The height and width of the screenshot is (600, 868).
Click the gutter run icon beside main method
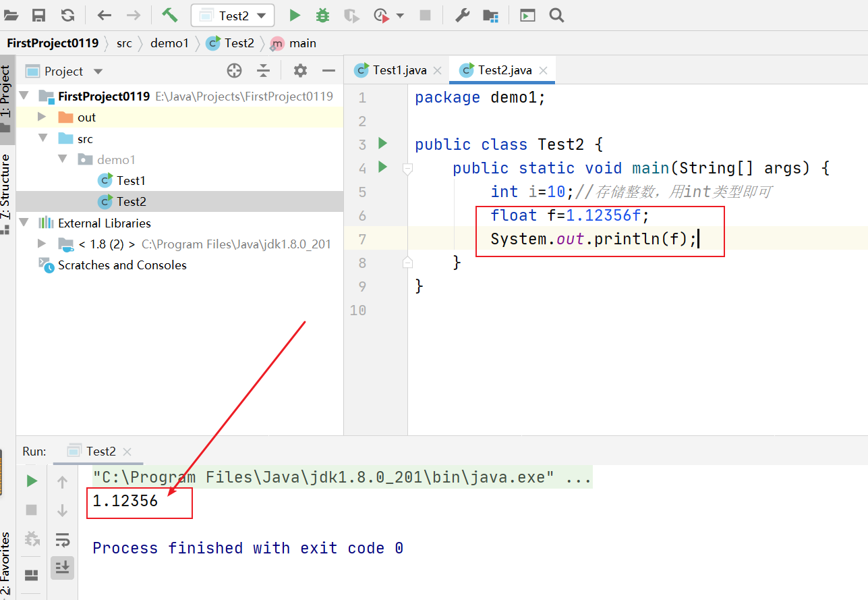(x=382, y=167)
